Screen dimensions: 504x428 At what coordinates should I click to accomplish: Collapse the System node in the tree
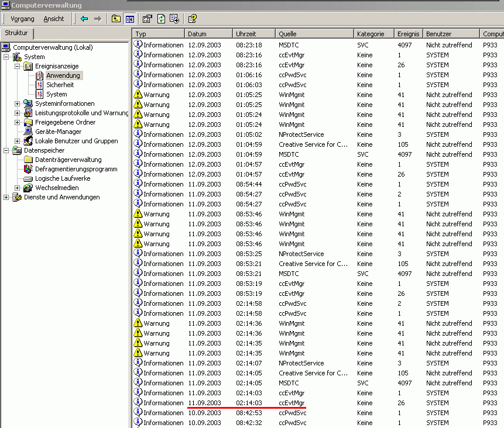coord(6,57)
